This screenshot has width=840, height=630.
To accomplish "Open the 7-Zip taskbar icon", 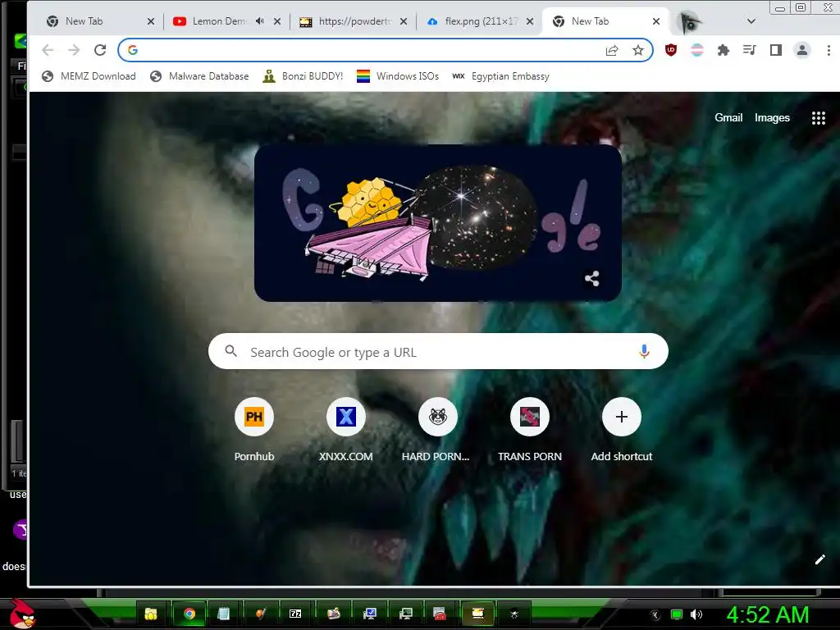I will click(295, 614).
